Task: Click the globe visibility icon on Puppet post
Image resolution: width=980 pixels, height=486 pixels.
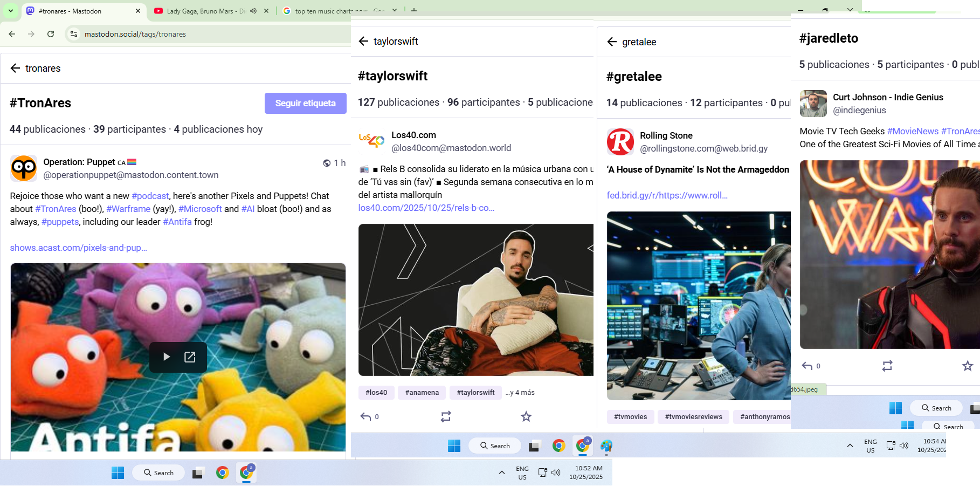Action: [x=327, y=163]
